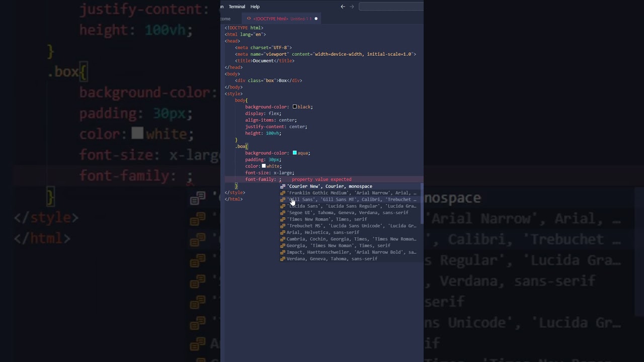Image resolution: width=644 pixels, height=362 pixels.
Task: Click unsaved-changes dot on Untitled-1 tab
Action: click(316, 19)
